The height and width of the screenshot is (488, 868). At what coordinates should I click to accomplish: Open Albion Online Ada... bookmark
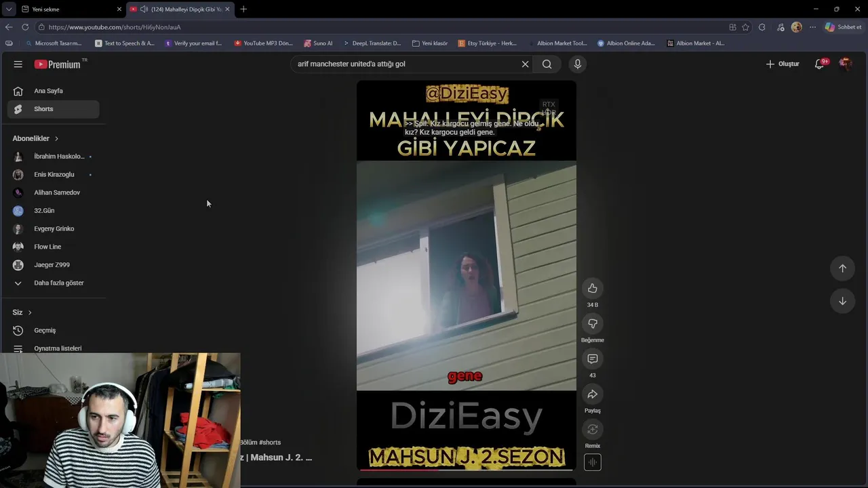tap(626, 43)
